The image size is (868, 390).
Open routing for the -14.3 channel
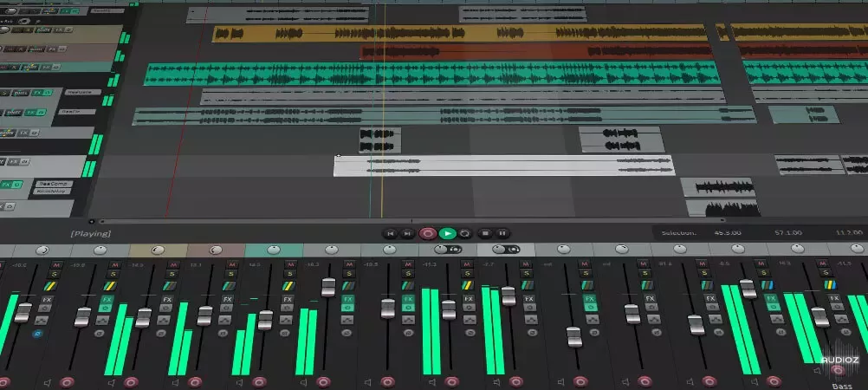pyautogui.click(x=170, y=286)
